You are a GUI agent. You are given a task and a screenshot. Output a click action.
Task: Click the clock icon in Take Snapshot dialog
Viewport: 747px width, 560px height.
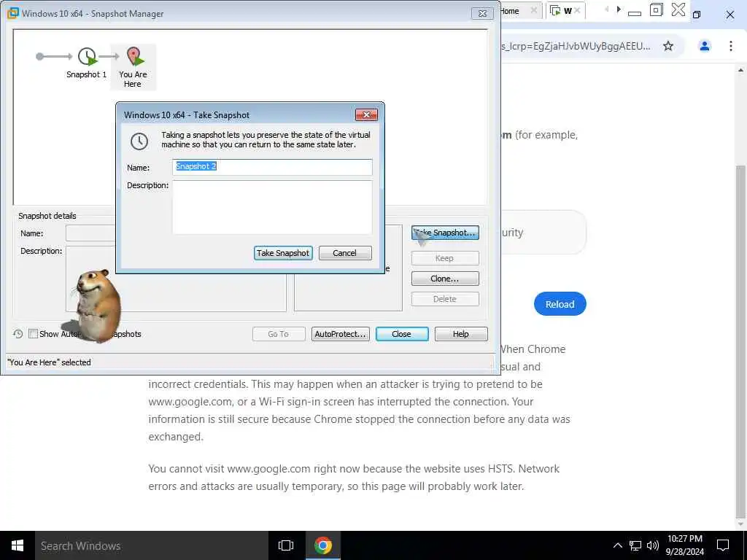pos(139,141)
